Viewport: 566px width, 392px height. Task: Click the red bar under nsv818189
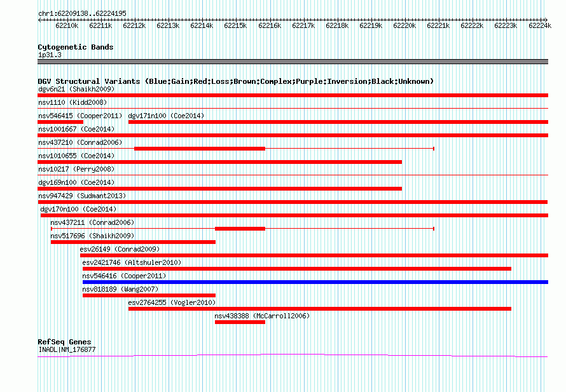(x=149, y=295)
